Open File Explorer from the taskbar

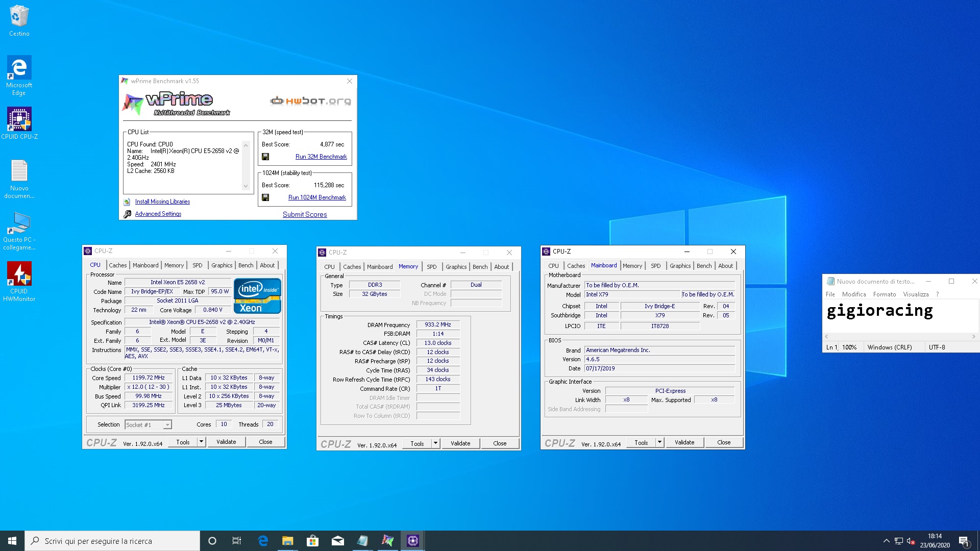287,541
